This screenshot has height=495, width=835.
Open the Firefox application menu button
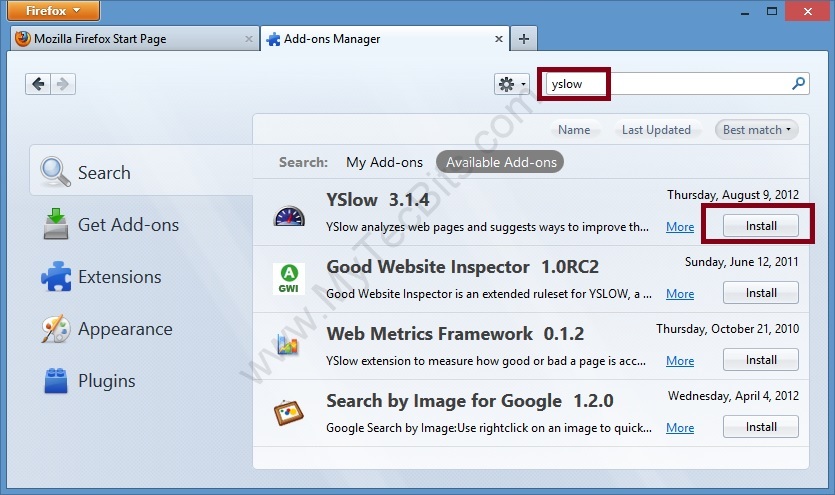coord(53,11)
